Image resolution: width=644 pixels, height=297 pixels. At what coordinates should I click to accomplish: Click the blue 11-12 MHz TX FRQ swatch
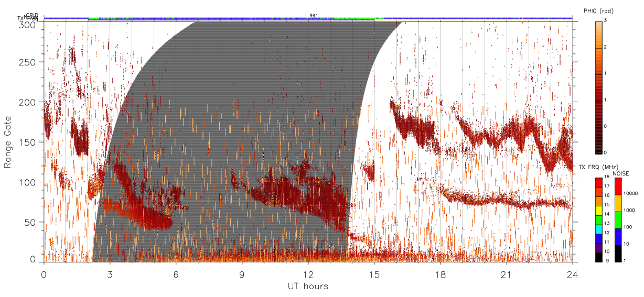tap(598, 239)
